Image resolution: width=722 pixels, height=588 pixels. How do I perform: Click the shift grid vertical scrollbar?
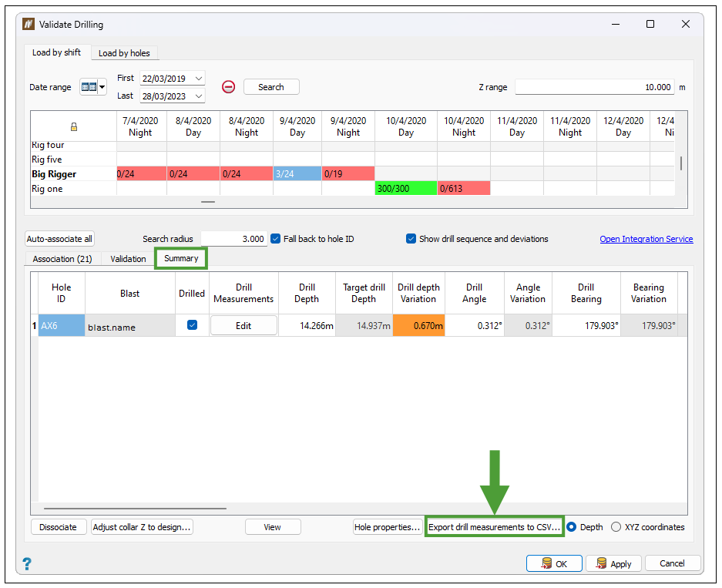681,163
